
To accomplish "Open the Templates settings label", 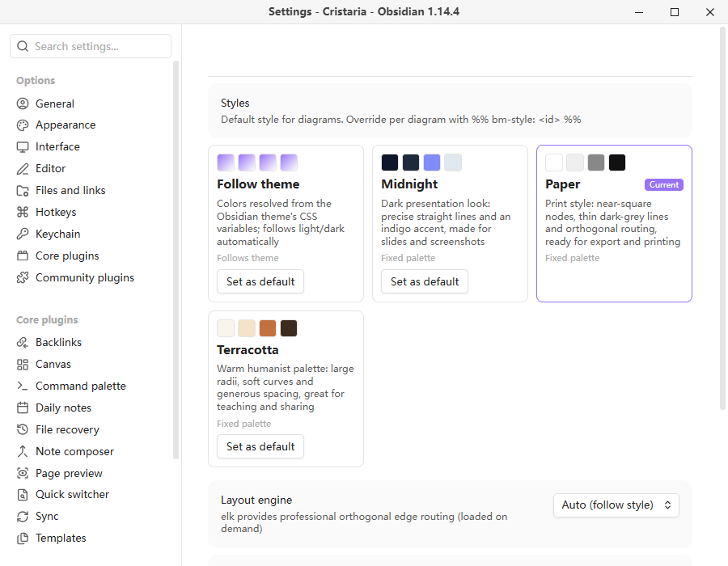I will tap(61, 539).
